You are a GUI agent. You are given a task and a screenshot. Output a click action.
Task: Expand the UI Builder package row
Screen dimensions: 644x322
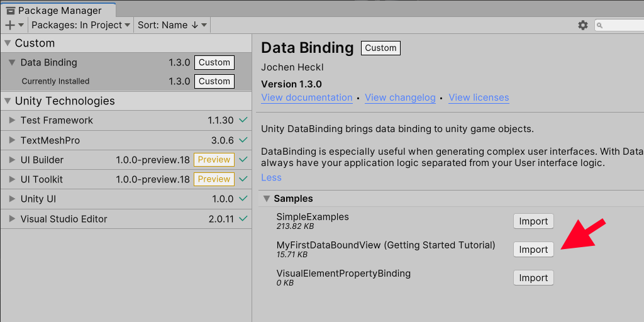(13, 160)
